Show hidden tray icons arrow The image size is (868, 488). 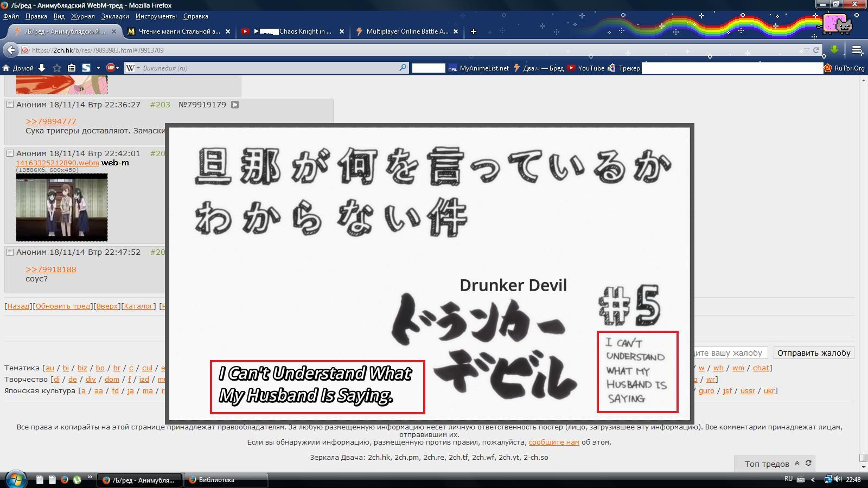(x=813, y=479)
